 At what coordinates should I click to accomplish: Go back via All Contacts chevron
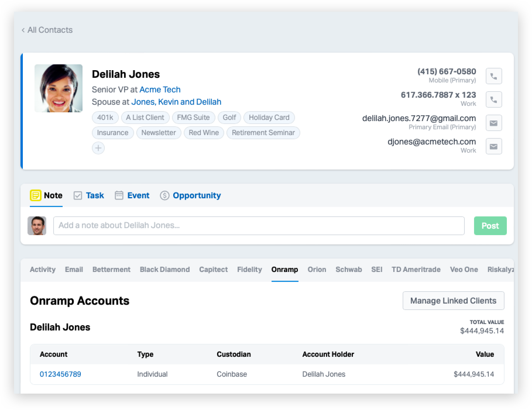(x=23, y=30)
